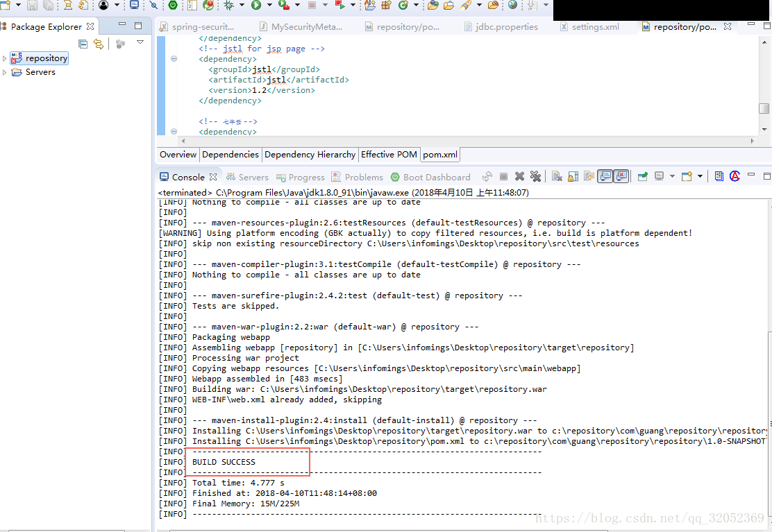Click the Open Console icon

(x=687, y=176)
